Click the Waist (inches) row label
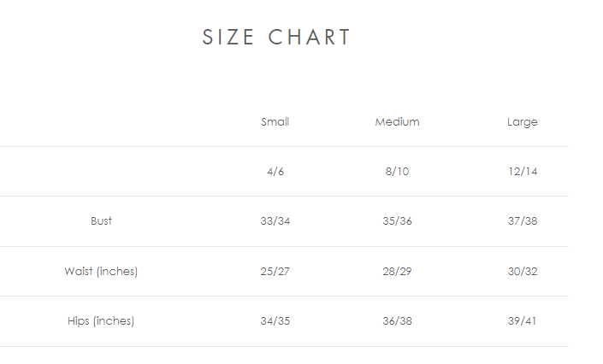 (x=101, y=272)
